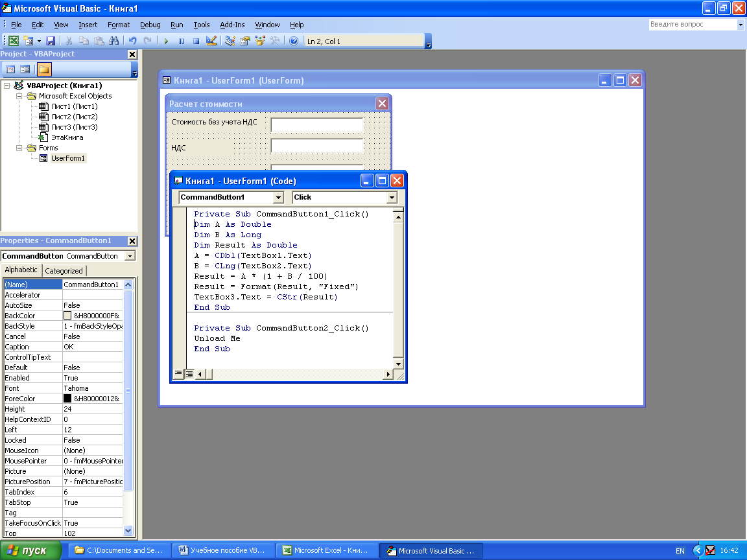The height and width of the screenshot is (560, 747).
Task: Click the (Name) property value field
Action: point(93,285)
